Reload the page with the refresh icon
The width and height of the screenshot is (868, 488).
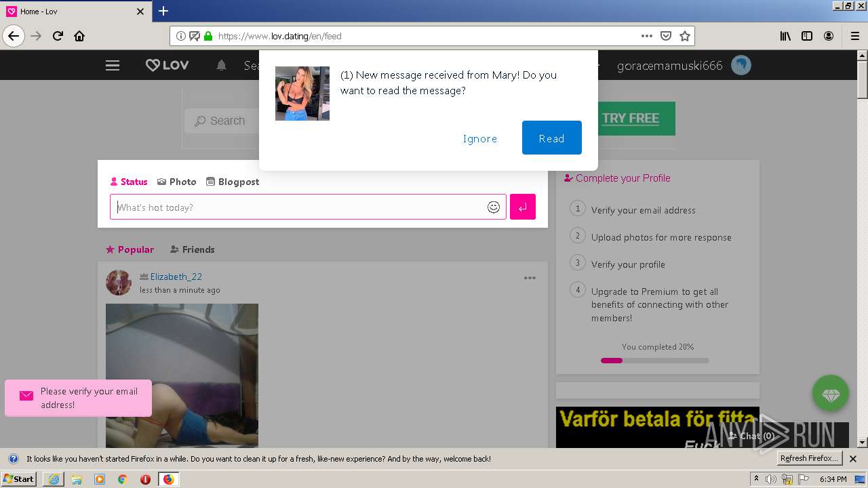[58, 36]
